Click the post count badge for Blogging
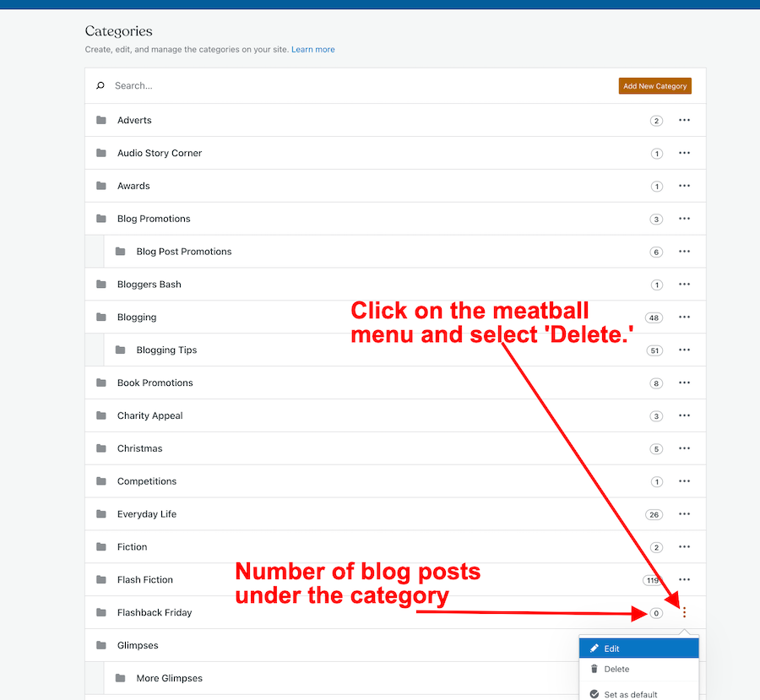The height and width of the screenshot is (700, 760). pos(654,317)
